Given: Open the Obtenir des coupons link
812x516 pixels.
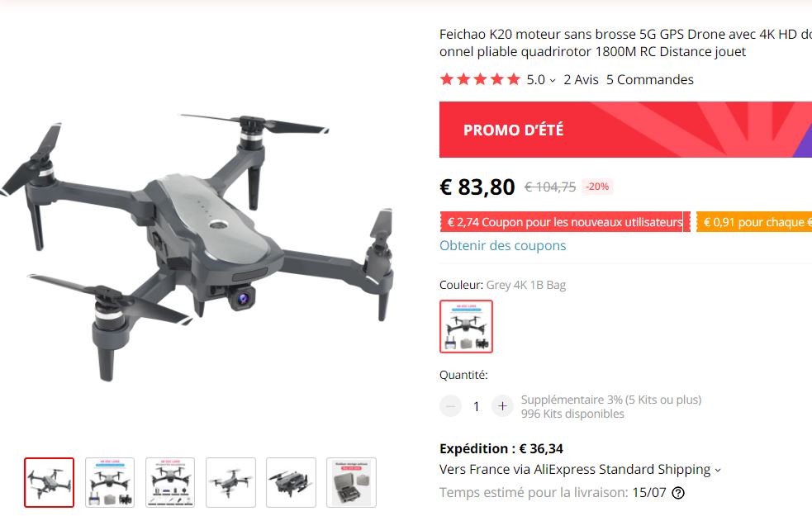Looking at the screenshot, I should tap(503, 245).
